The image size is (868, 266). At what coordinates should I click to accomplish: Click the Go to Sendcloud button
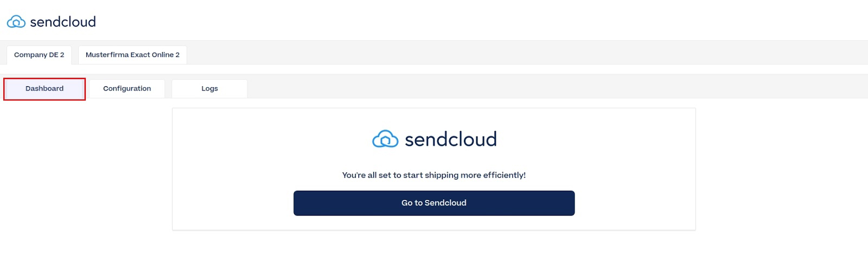tap(434, 203)
